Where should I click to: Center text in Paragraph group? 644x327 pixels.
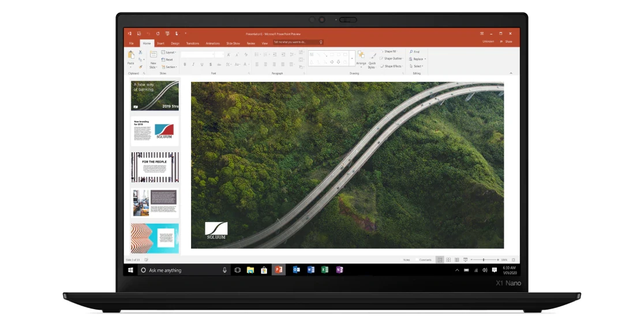(x=265, y=65)
